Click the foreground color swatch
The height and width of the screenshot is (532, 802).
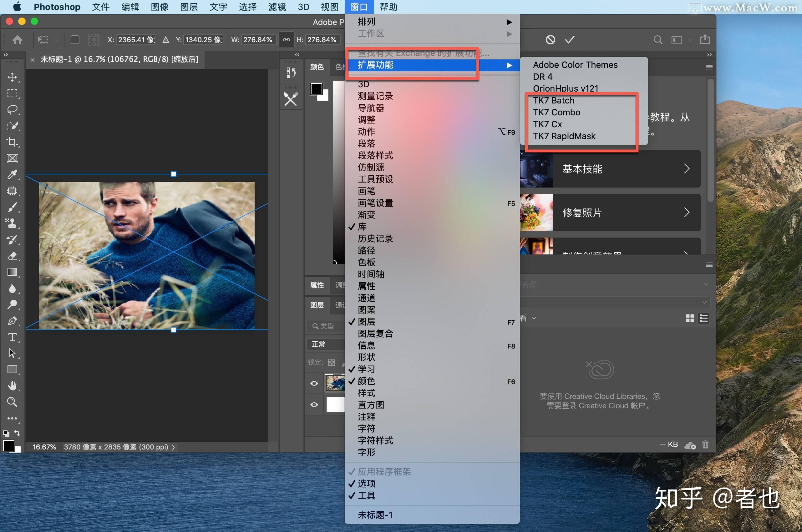[x=8, y=445]
